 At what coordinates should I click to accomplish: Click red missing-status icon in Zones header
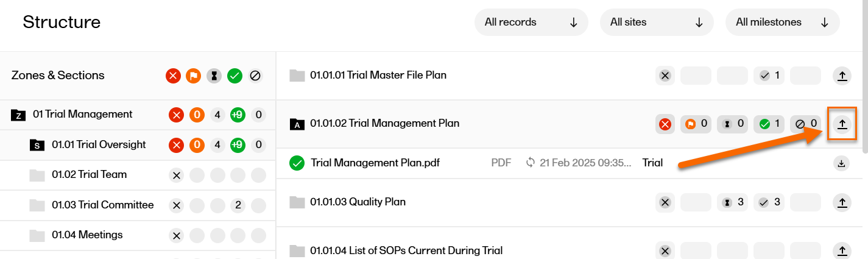[x=174, y=76]
